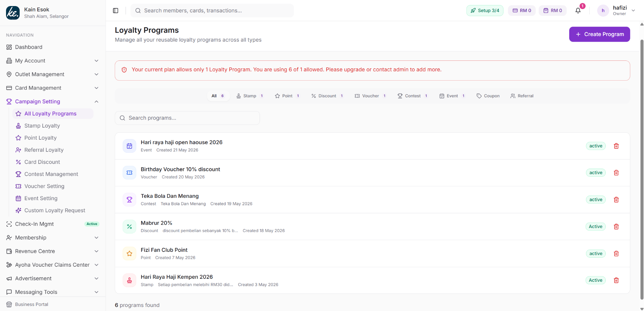The height and width of the screenshot is (311, 644).
Task: Click the Teka Bola Dan Menang trophy icon
Action: pyautogui.click(x=129, y=200)
